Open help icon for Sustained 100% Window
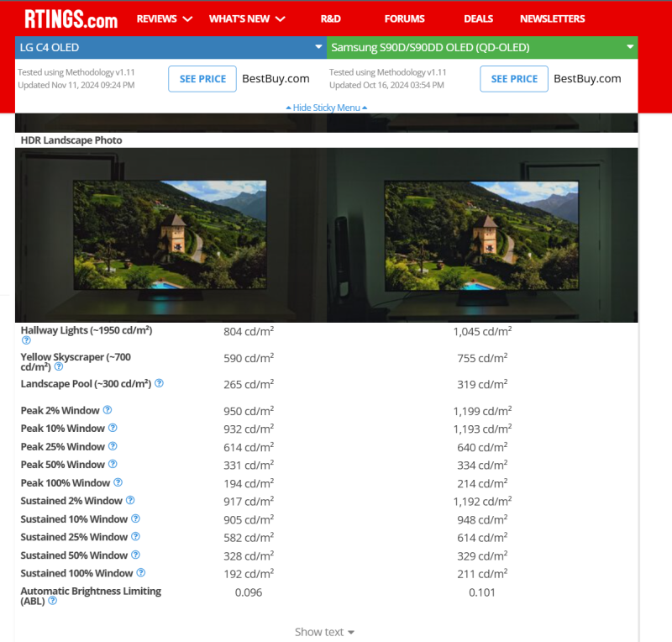 [141, 573]
